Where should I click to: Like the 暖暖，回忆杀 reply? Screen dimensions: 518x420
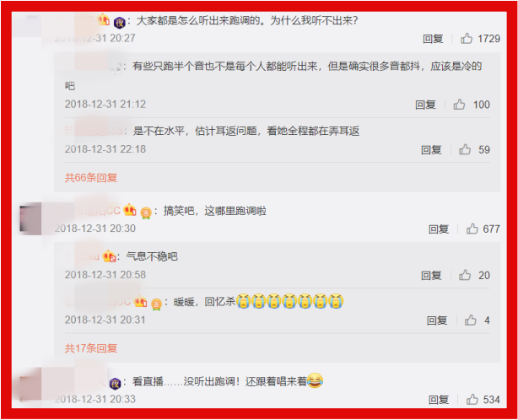coord(471,320)
